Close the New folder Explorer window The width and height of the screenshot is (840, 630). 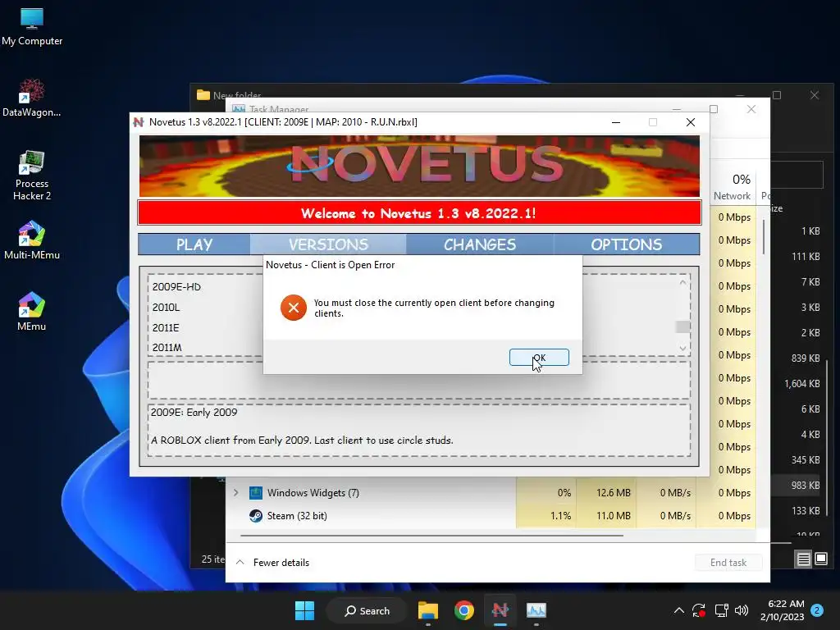[x=815, y=95]
